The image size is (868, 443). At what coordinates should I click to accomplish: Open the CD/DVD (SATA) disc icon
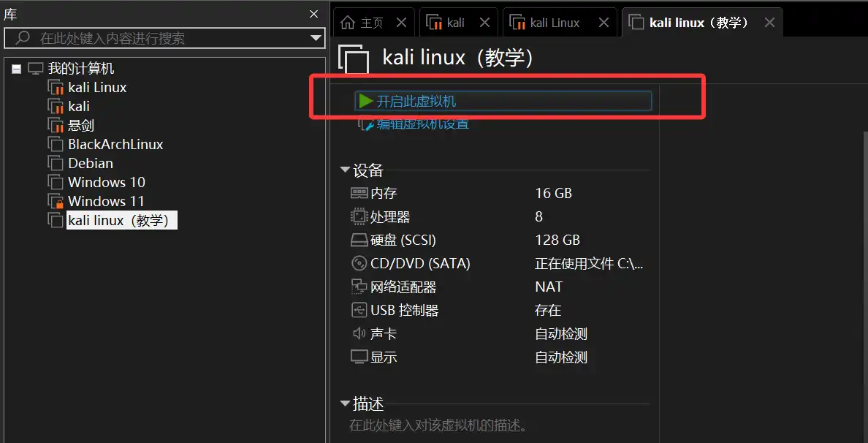pos(359,264)
